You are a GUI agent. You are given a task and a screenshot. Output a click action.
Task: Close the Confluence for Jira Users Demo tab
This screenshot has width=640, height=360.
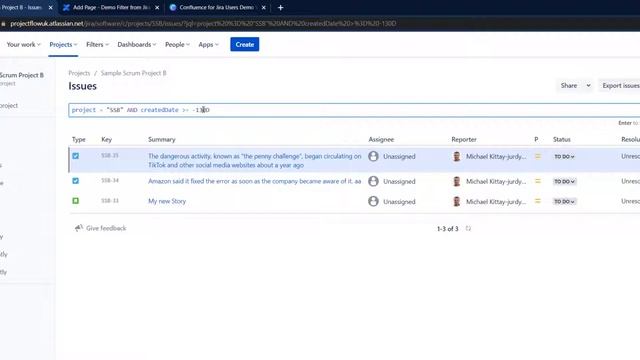coord(264,7)
